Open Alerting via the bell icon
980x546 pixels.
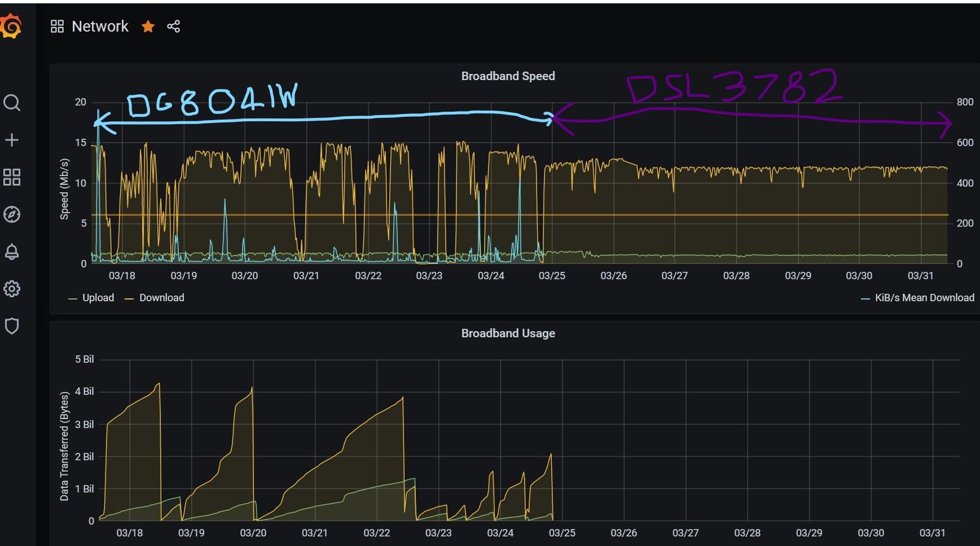click(x=12, y=252)
